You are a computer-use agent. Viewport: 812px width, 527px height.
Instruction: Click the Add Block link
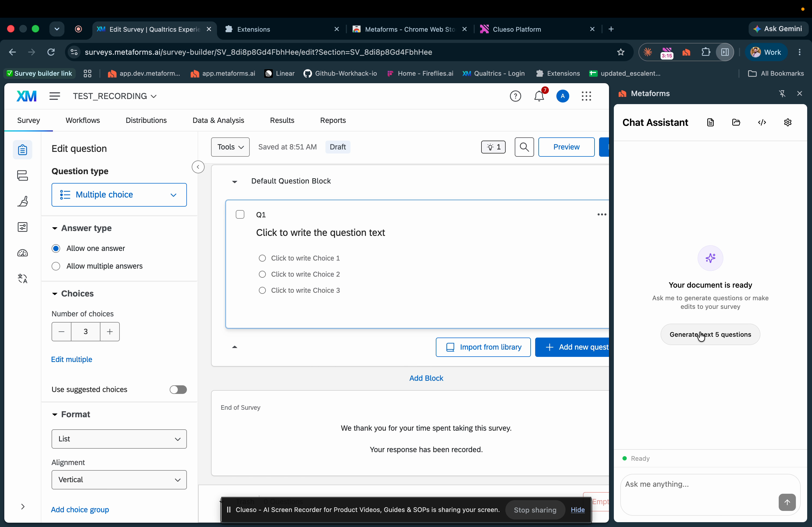[426, 378]
